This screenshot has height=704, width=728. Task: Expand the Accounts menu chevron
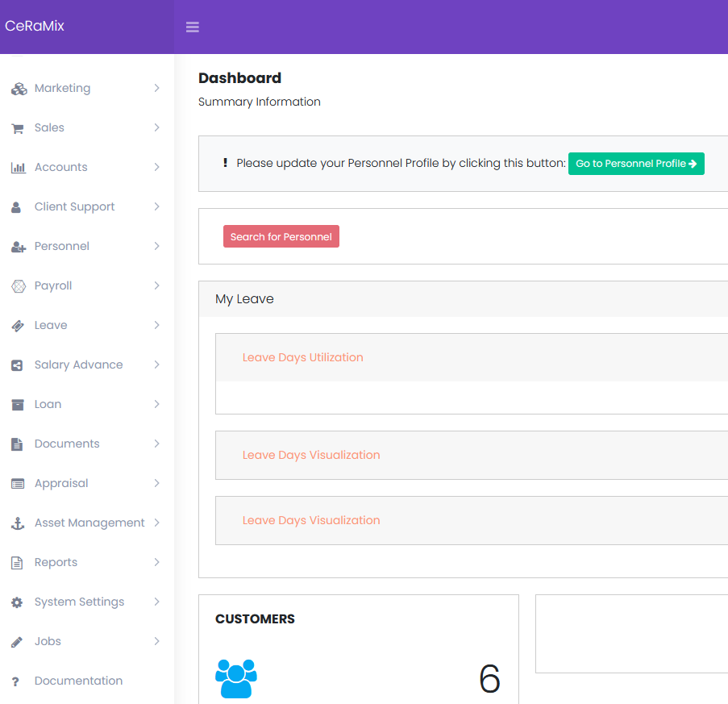pos(157,167)
